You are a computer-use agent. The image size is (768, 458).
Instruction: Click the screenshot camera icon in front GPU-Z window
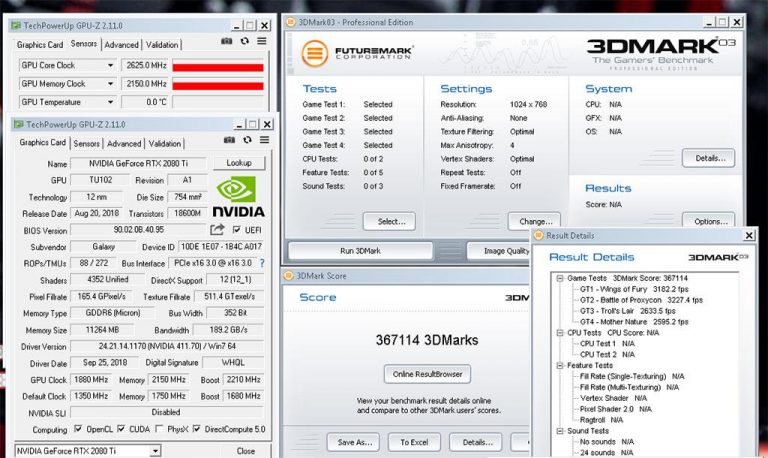pos(229,140)
